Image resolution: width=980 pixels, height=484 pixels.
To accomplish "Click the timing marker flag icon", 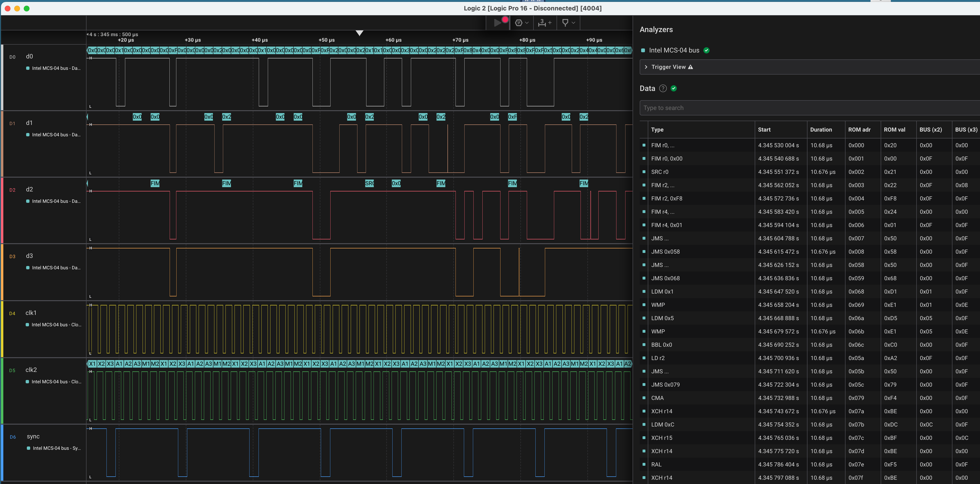I will 565,23.
